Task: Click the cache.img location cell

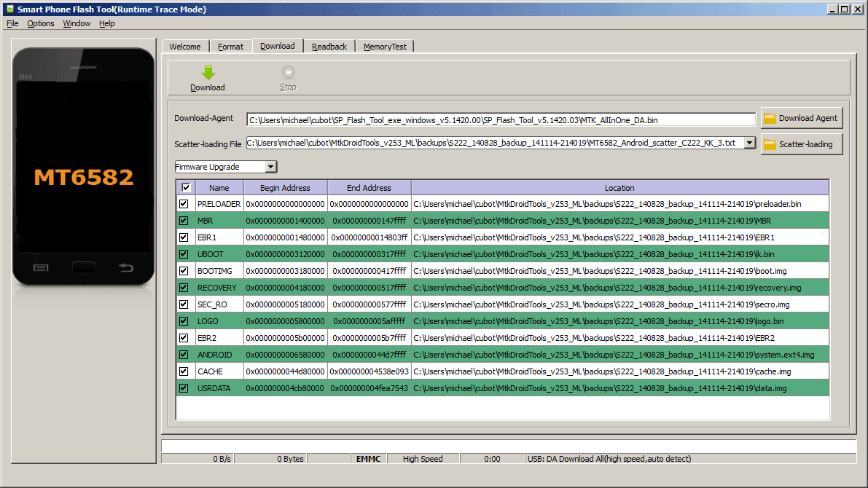Action: [619, 371]
